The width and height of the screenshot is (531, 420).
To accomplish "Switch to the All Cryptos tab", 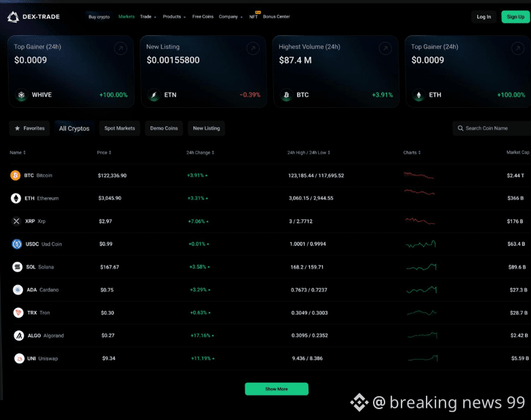I will [74, 128].
